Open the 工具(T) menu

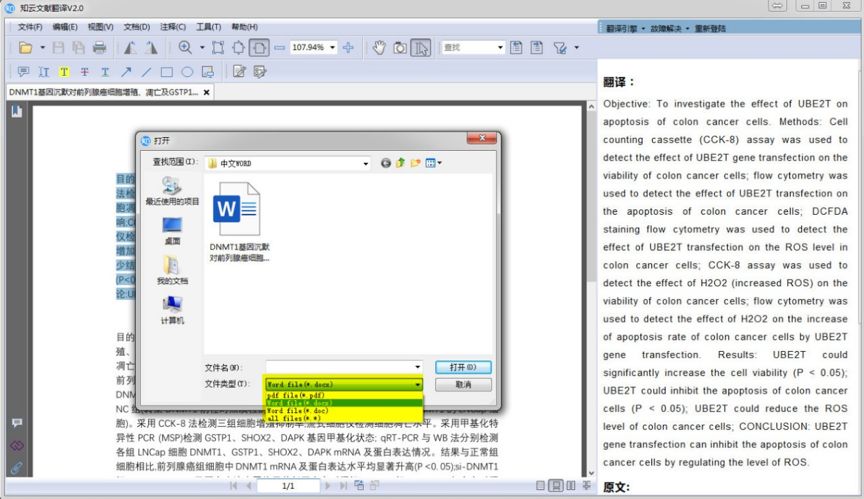[208, 27]
